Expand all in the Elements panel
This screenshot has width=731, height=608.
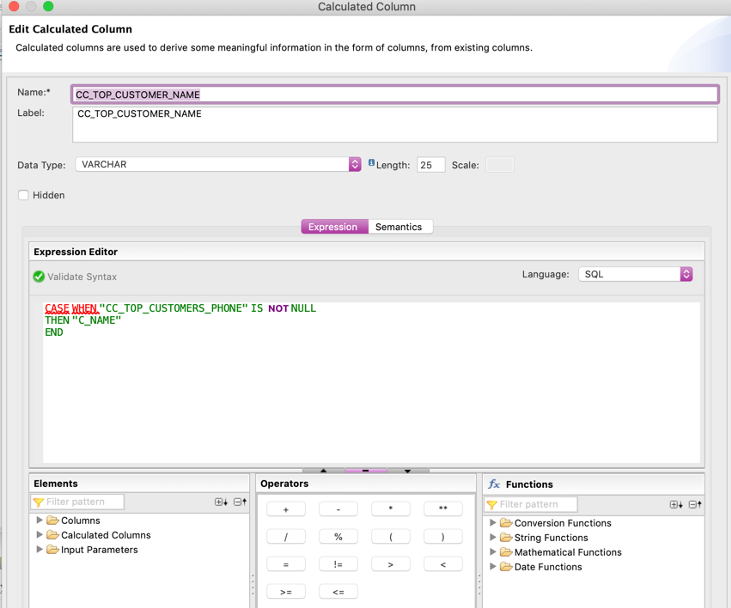tap(221, 502)
